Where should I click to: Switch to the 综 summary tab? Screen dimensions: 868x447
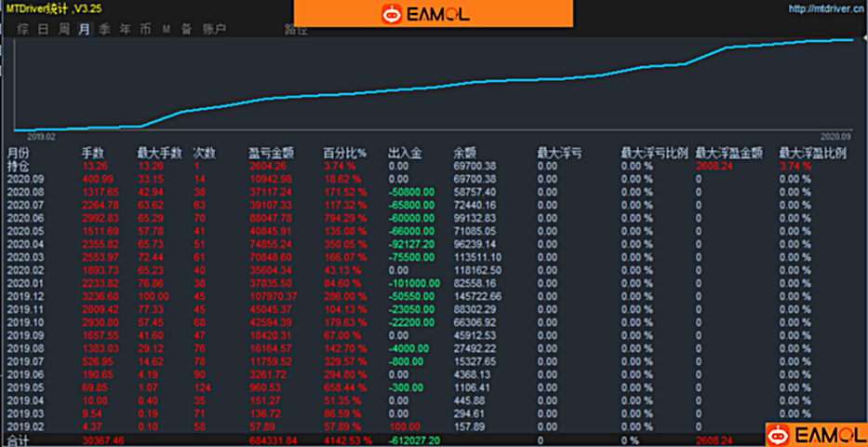coord(22,29)
